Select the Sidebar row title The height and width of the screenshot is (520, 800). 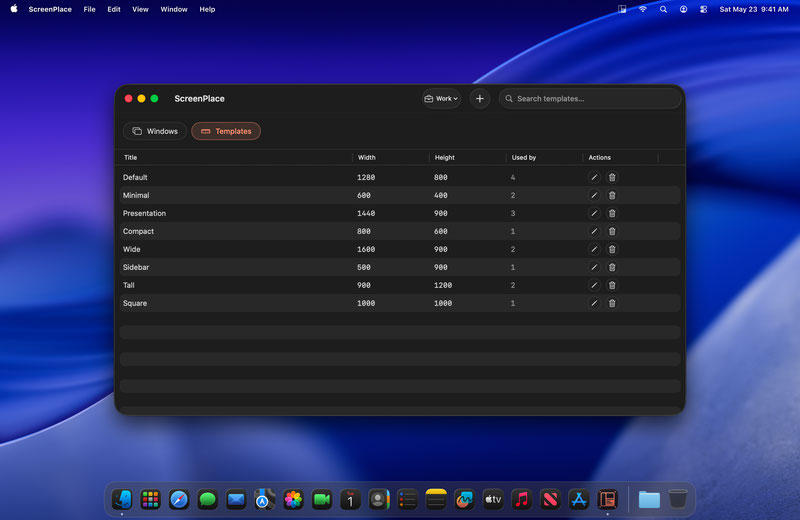136,267
